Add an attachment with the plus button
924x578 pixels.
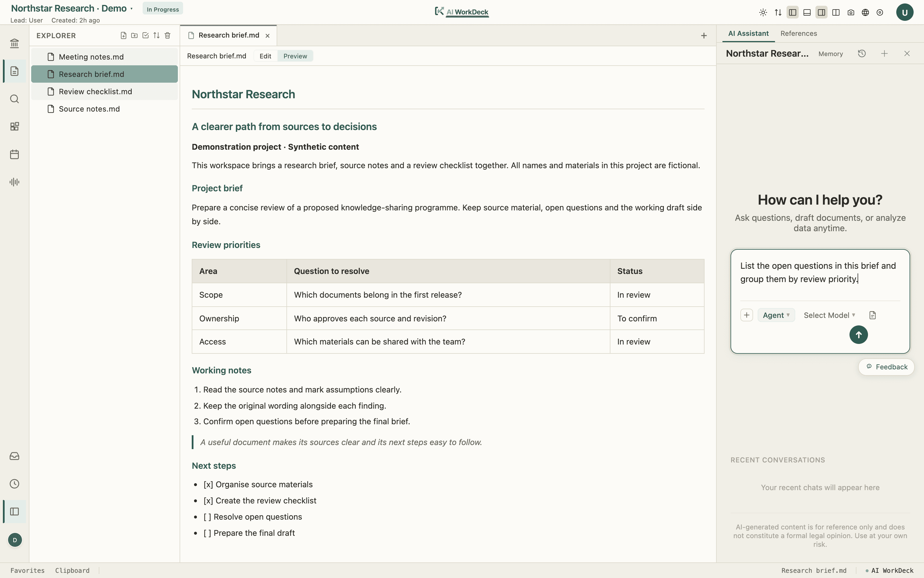tap(746, 315)
